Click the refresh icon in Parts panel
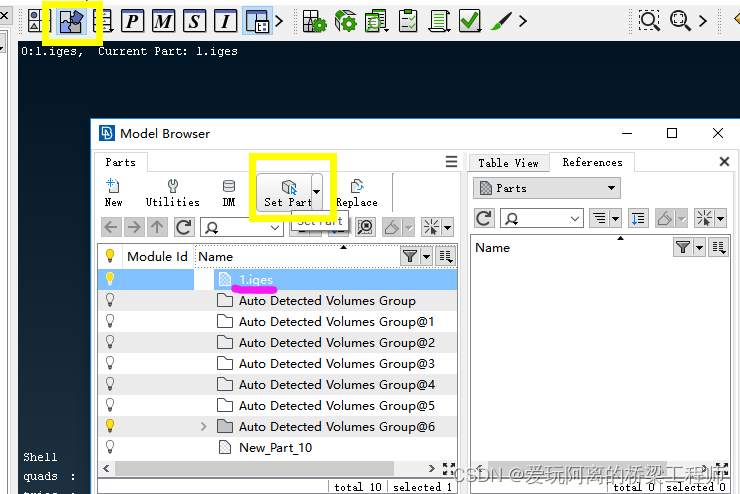This screenshot has width=740, height=494. point(183,227)
